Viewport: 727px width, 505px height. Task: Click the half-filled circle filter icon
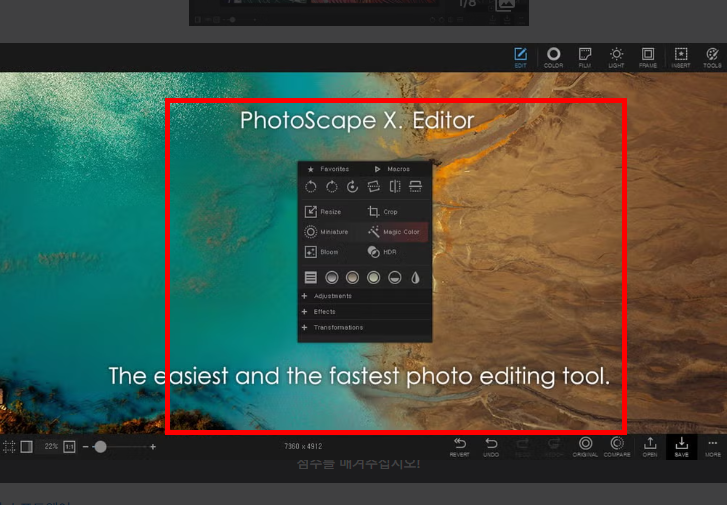point(395,277)
